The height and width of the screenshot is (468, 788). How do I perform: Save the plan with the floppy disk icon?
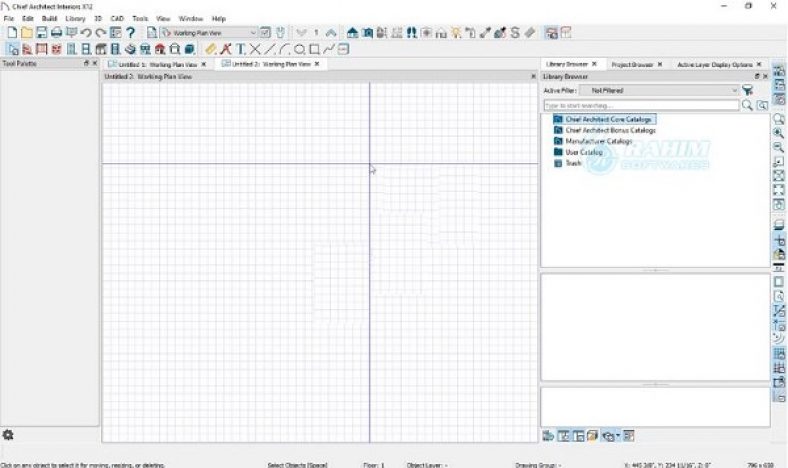[41, 33]
